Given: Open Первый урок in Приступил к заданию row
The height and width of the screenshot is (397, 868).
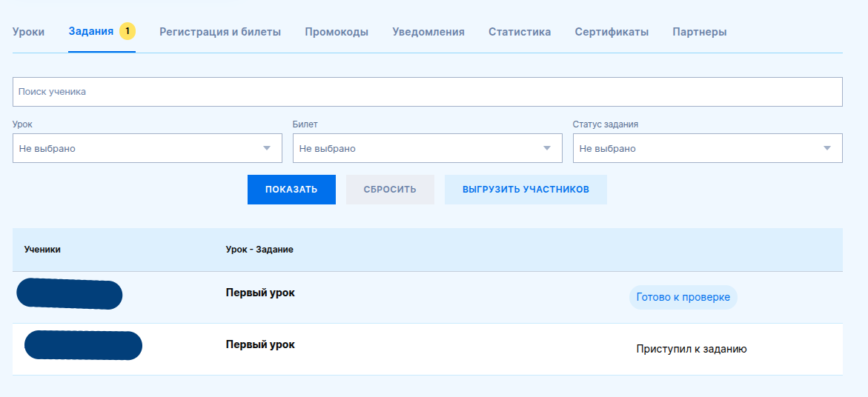Looking at the screenshot, I should [260, 344].
